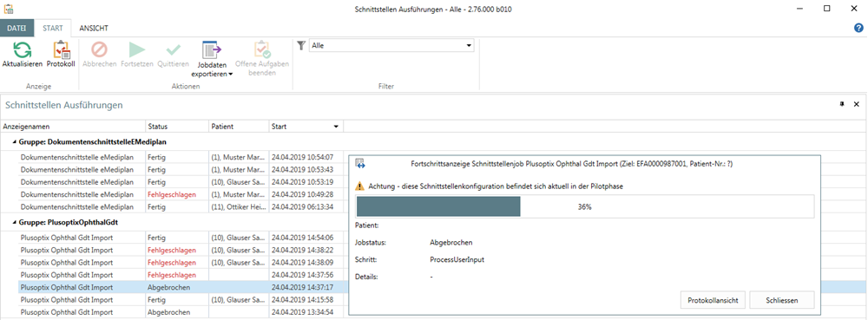Click the application icon in title bar
868x320 pixels.
[x=9, y=9]
